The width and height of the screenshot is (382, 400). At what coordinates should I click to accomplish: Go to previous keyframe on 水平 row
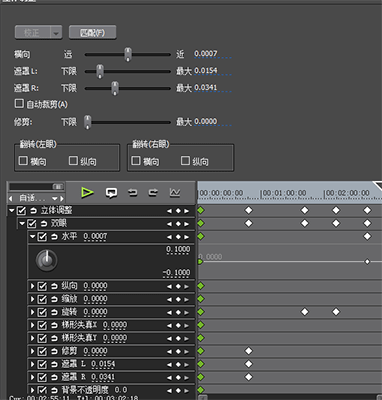pyautogui.click(x=170, y=237)
